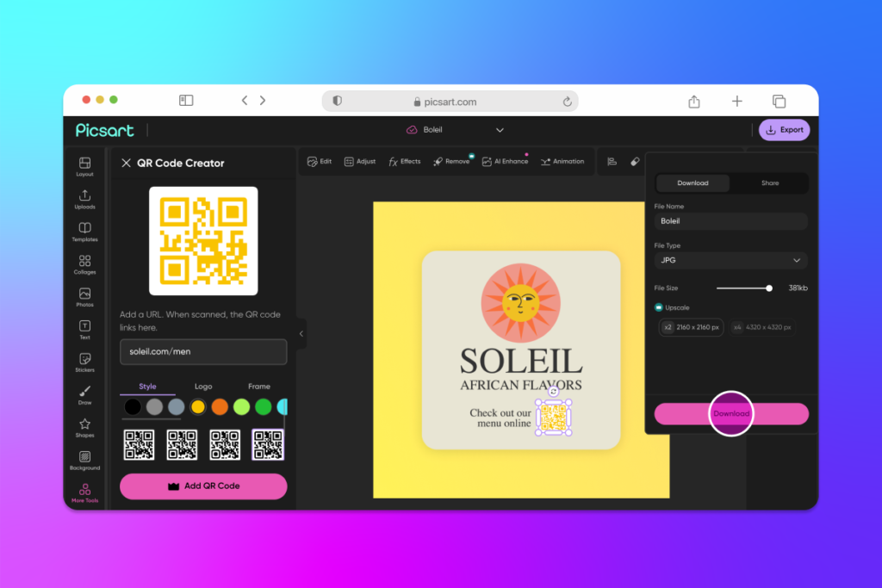882x588 pixels.
Task: Click the Add QR Code button
Action: coord(203,486)
